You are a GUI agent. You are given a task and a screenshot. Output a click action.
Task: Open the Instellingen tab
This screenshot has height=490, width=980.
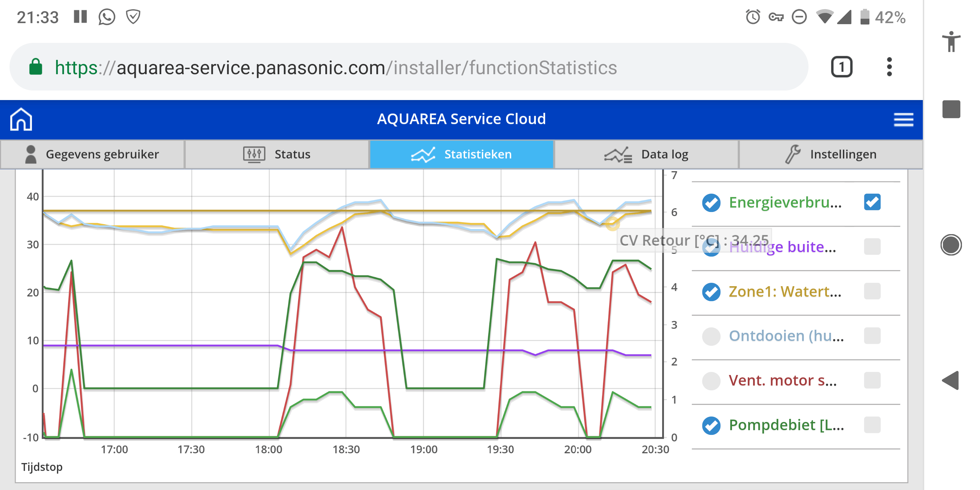click(831, 154)
